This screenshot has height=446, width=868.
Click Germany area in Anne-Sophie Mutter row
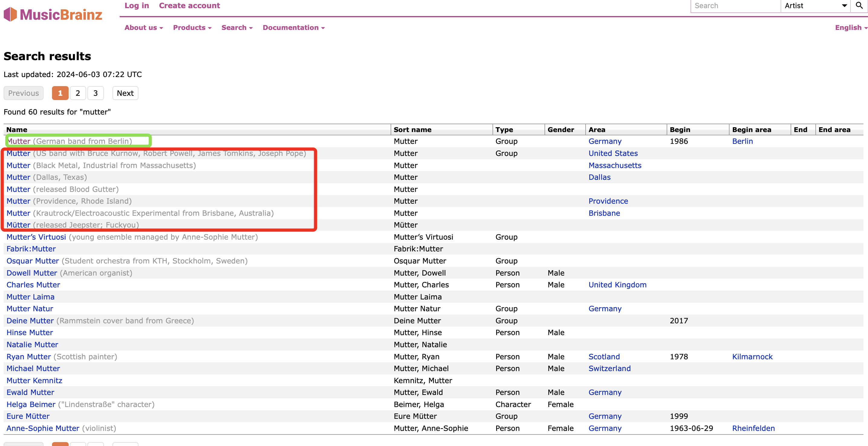(605, 429)
